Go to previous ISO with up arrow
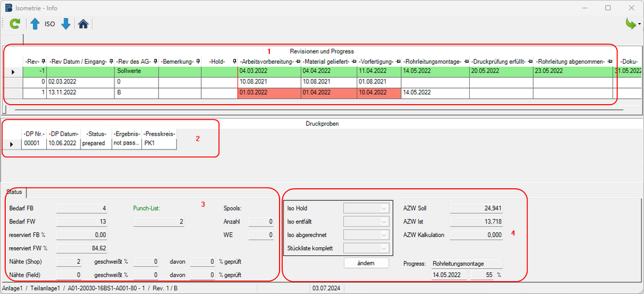Screen dimensions: 644x294 tap(35, 24)
